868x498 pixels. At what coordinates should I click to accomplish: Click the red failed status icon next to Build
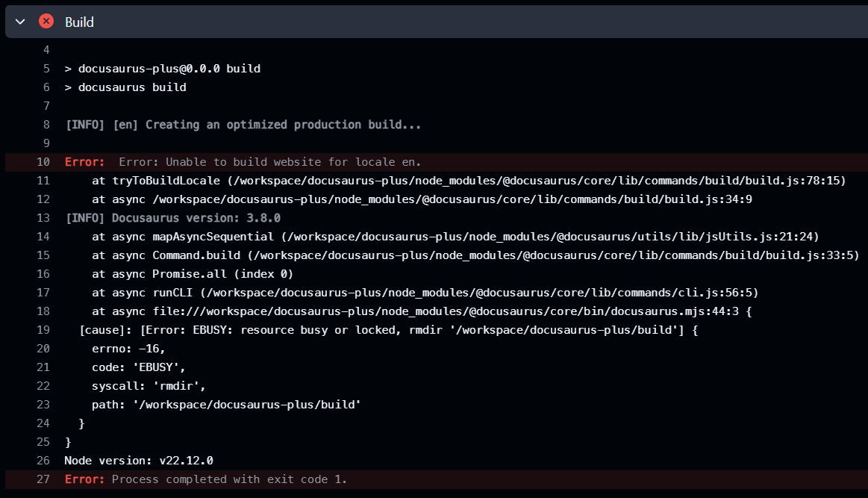tap(46, 21)
